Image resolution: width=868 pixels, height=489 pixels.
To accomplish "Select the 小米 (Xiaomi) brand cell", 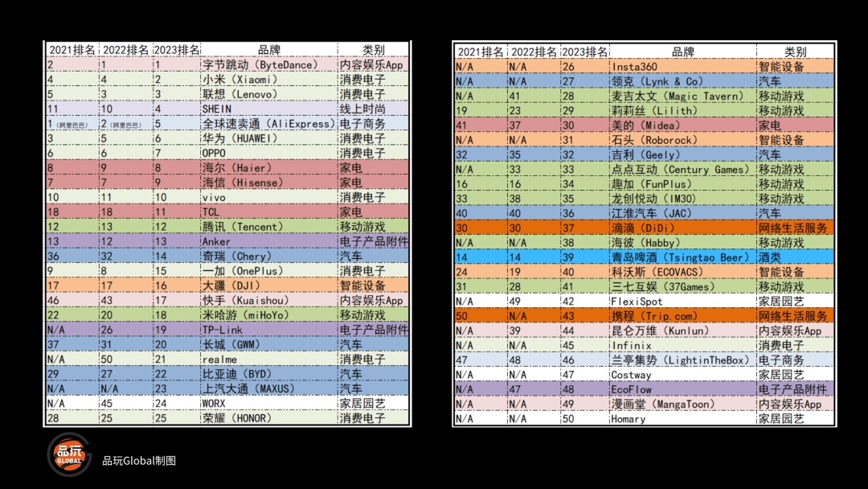I will tap(269, 80).
